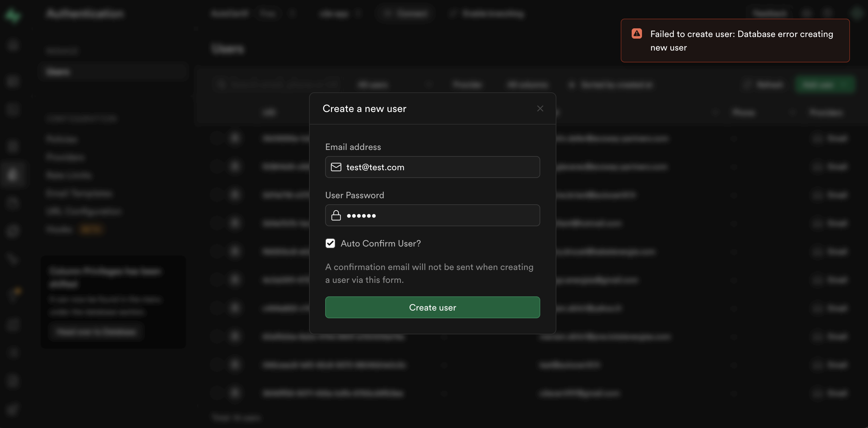
Task: Click the padlock icon in password field
Action: pyautogui.click(x=335, y=216)
